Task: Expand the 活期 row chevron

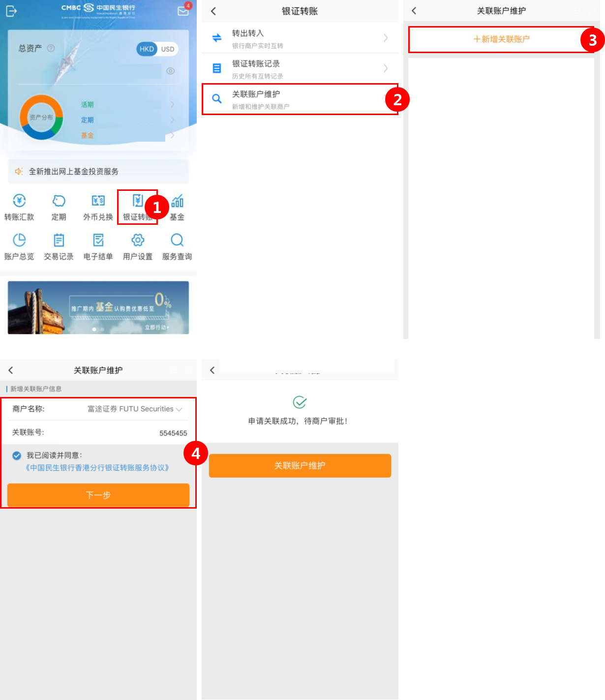Action: (173, 104)
